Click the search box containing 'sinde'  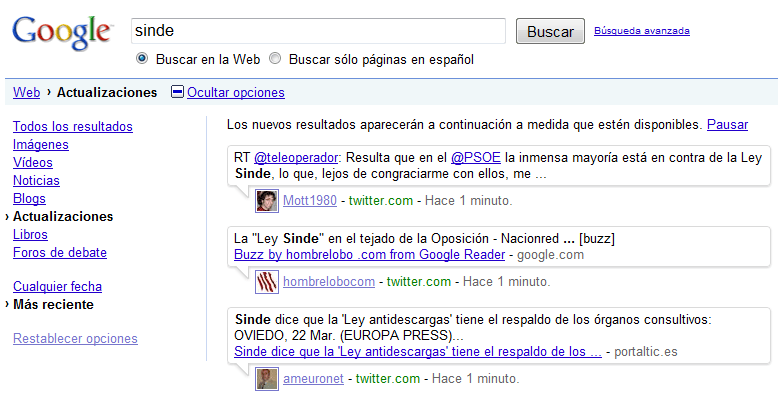coord(318,31)
